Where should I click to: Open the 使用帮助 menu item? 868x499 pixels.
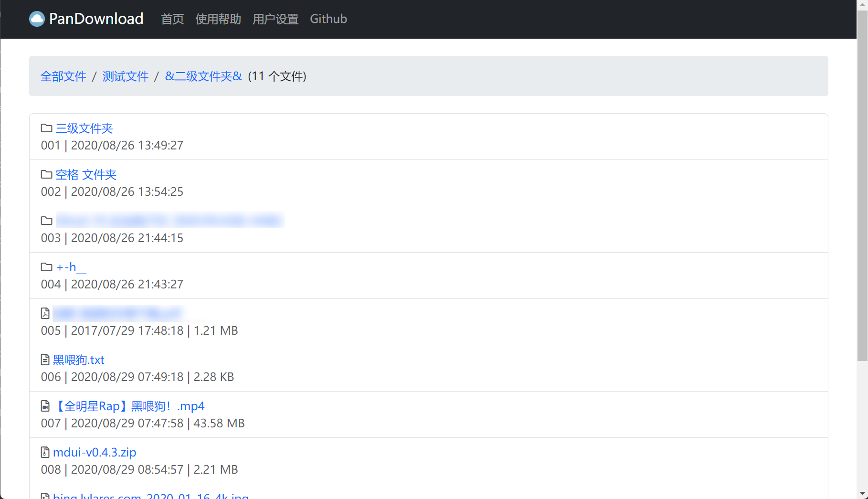coord(218,19)
